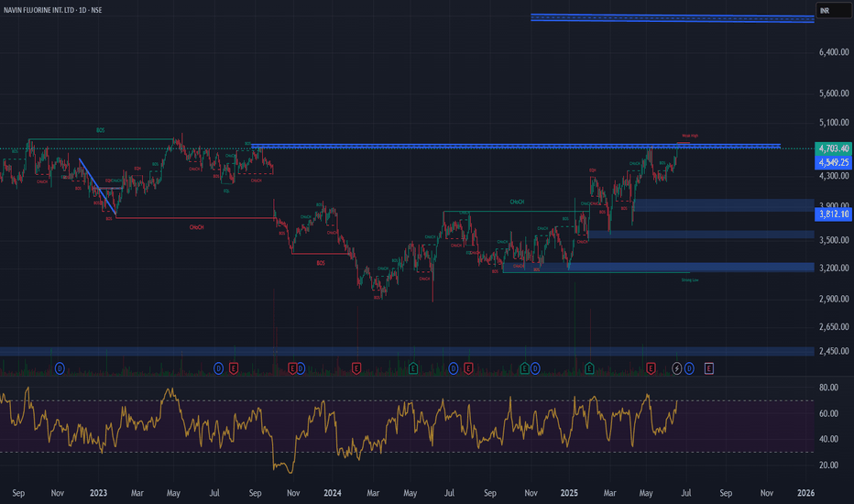This screenshot has height=504, width=854.
Task: Open the INR currency selector
Action: [x=833, y=10]
